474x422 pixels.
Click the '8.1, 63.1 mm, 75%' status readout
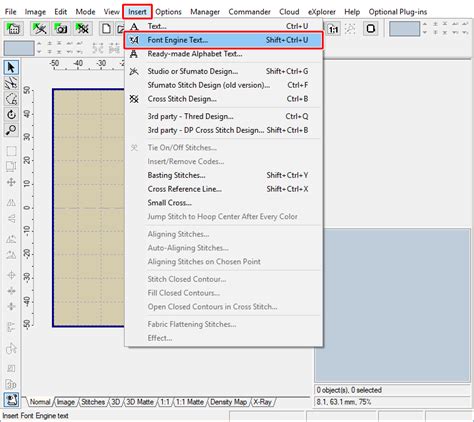(344, 402)
